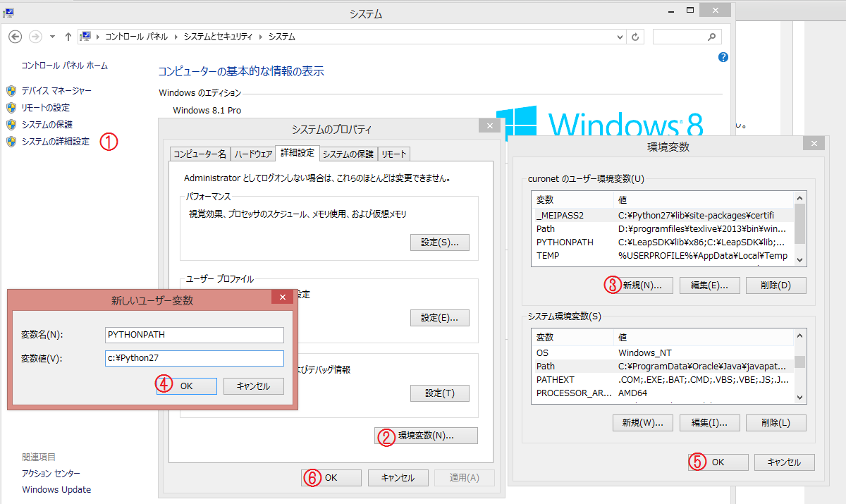Click 設定(E)... user profile button
Viewport: 846px width, 504px height.
tap(440, 318)
